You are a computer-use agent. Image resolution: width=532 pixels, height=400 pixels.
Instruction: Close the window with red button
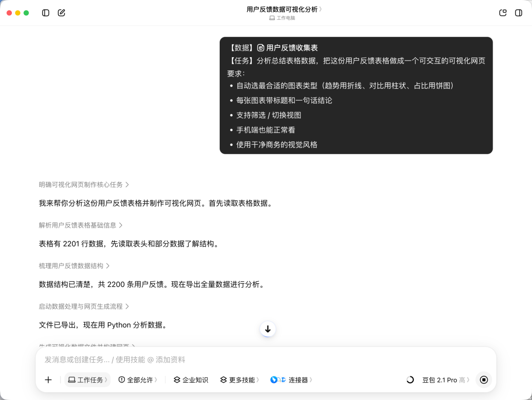pyautogui.click(x=9, y=13)
